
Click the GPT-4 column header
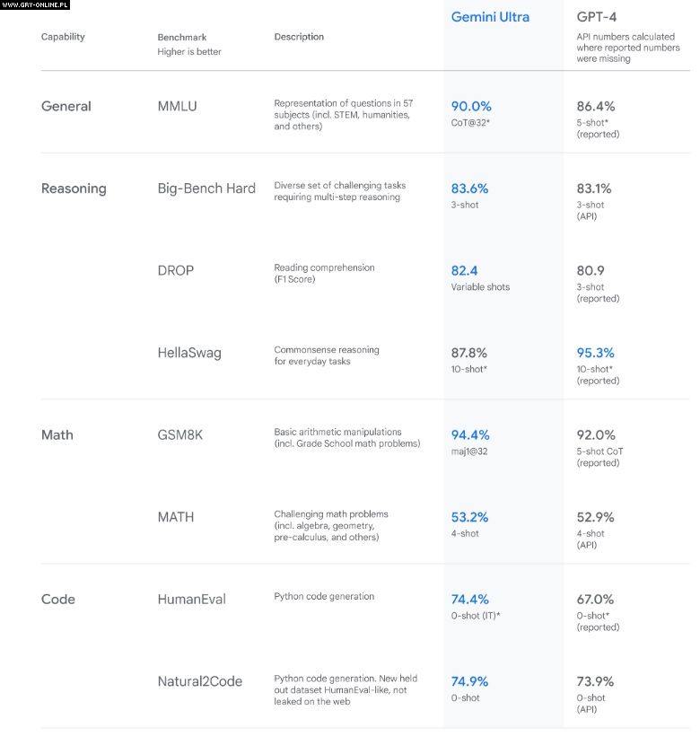pyautogui.click(x=596, y=17)
